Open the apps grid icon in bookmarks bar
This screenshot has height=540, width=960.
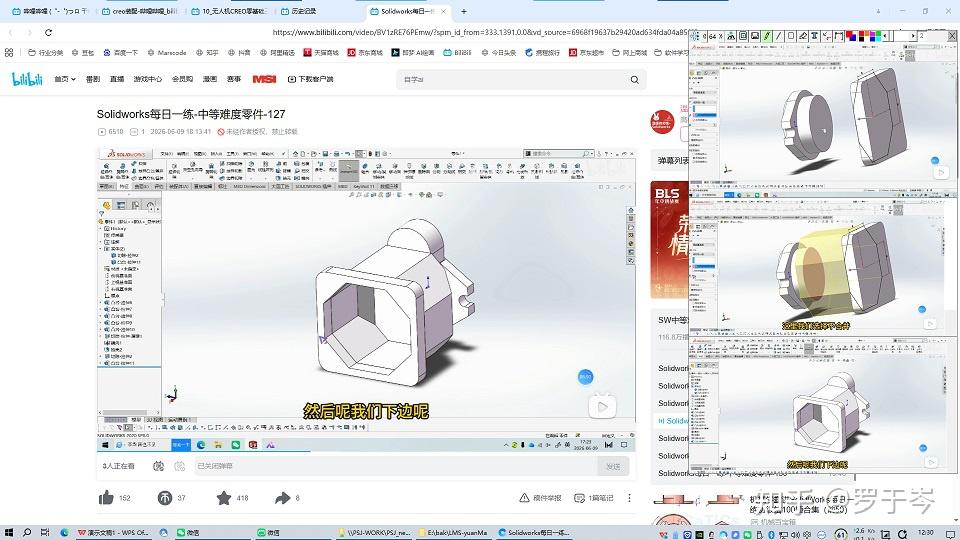pos(9,53)
